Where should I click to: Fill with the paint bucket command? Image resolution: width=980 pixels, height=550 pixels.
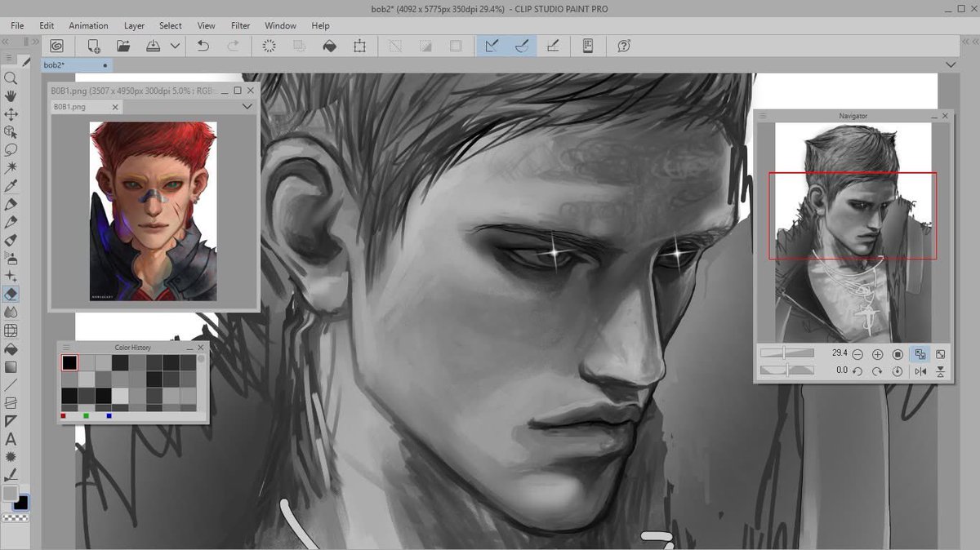329,47
